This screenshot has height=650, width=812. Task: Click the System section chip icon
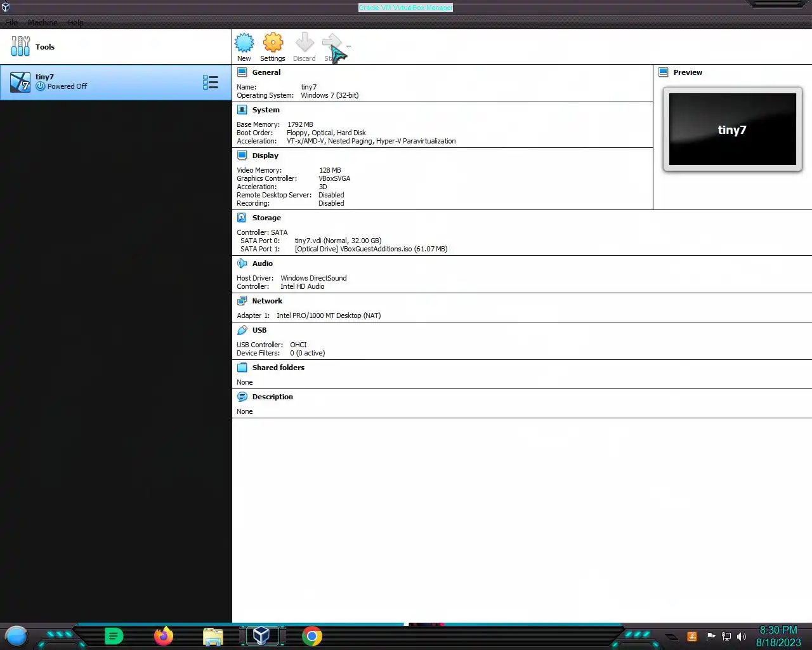point(242,110)
